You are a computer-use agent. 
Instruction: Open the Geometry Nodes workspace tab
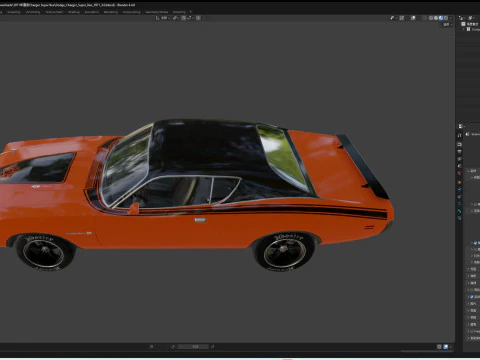point(156,12)
